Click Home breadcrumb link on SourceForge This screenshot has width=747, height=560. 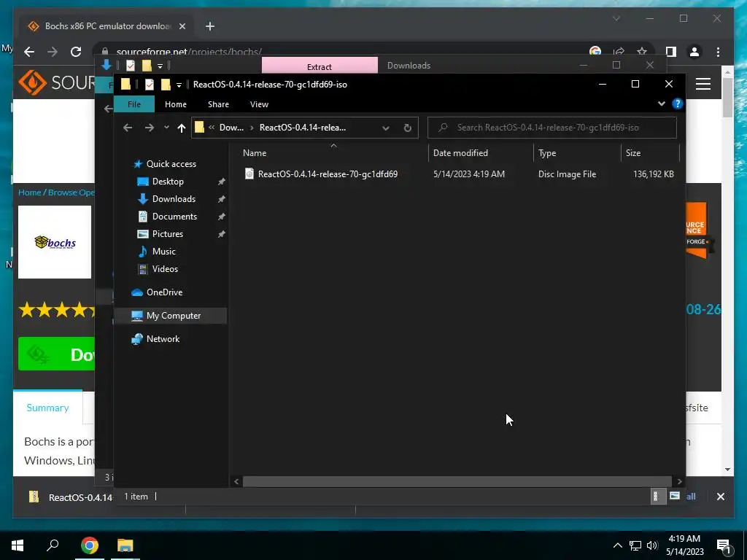coord(29,192)
